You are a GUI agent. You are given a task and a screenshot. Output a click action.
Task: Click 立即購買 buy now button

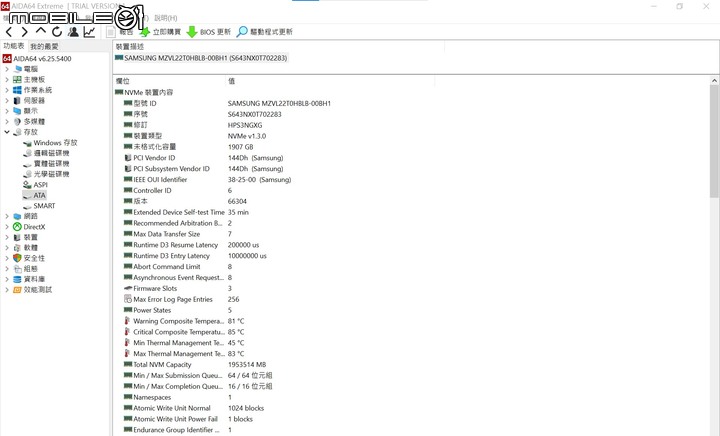(160, 32)
